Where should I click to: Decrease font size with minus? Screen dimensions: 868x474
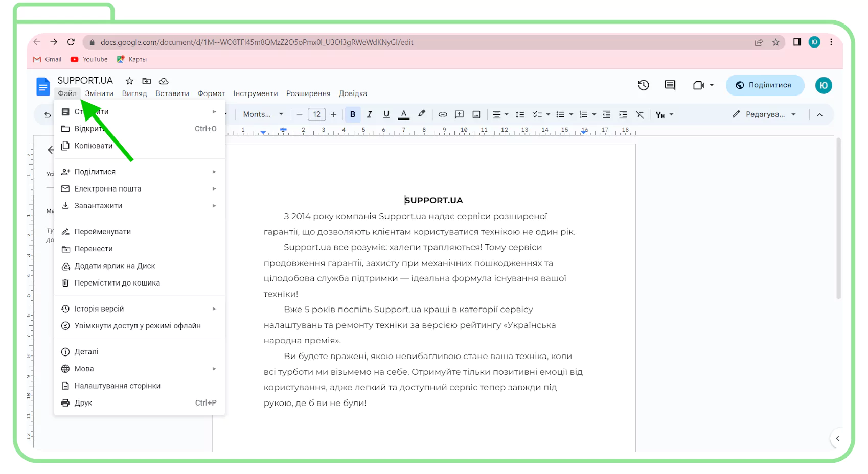(300, 114)
